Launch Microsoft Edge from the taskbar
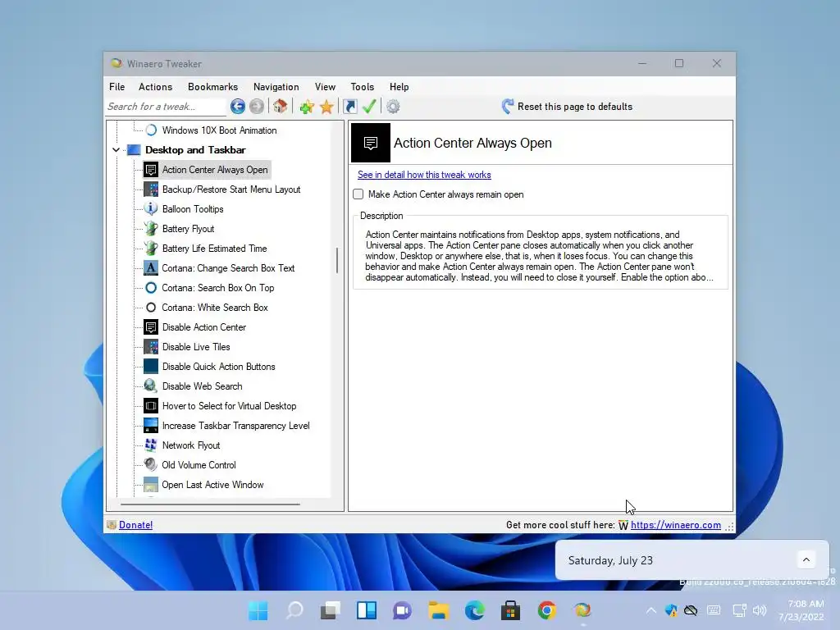Viewport: 840px width, 630px height. [475, 610]
